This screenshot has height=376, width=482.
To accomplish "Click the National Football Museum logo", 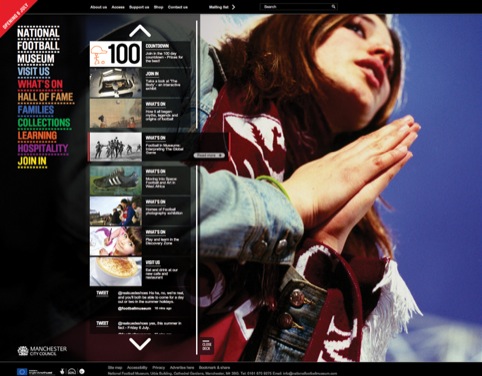I will coord(38,45).
